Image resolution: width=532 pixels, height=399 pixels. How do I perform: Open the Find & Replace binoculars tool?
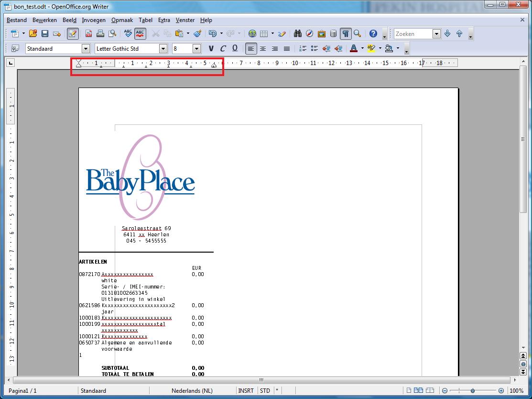(297, 33)
